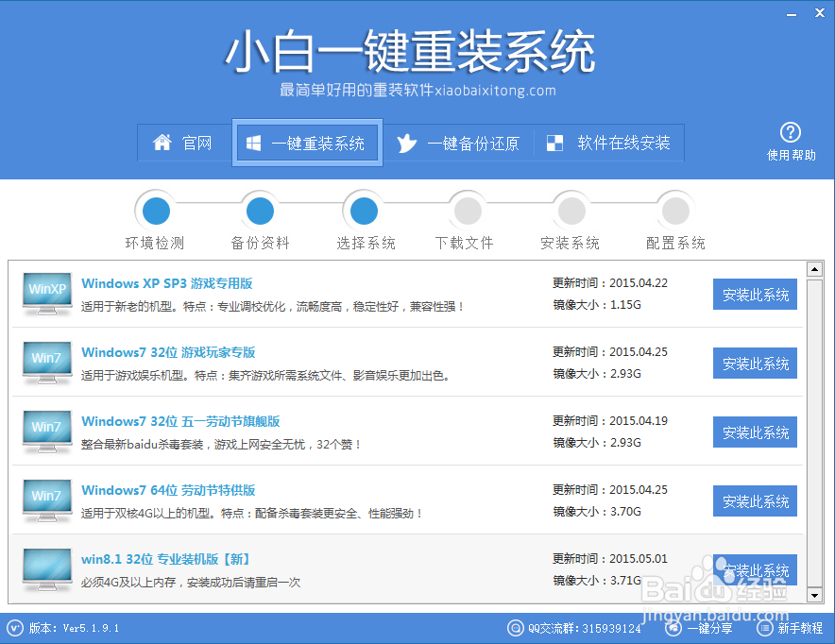Screen dimensions: 835x644
Task: Click Win7 monitor icon for 游戏玩家专版
Action: point(47,363)
